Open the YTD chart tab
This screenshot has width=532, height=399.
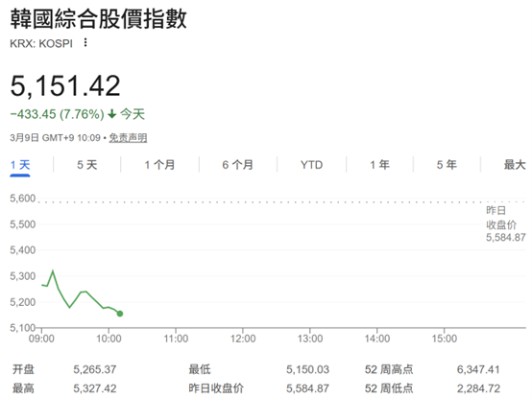pos(311,165)
